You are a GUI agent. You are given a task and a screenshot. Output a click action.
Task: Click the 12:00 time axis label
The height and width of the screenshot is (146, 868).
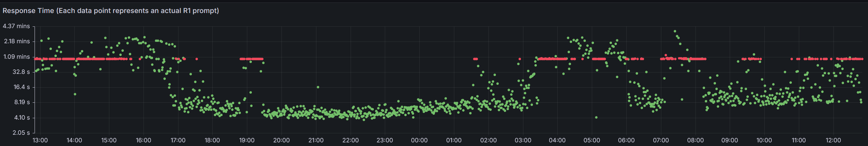[x=833, y=140]
